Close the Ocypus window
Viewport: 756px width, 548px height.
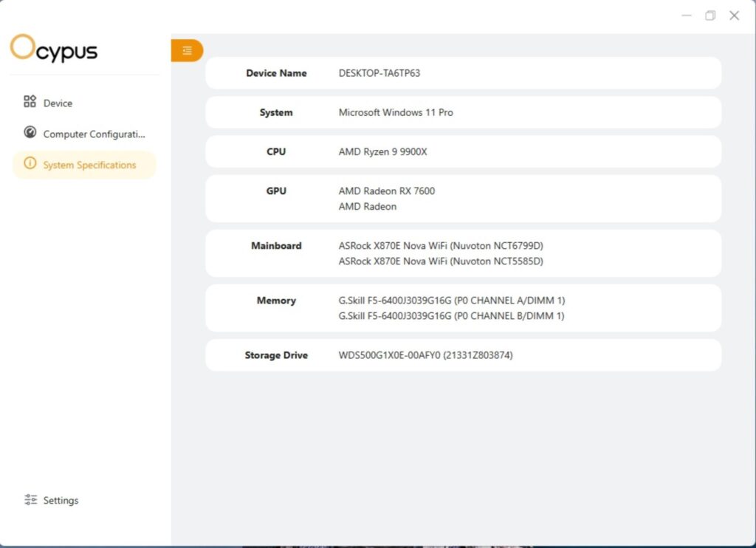click(735, 16)
